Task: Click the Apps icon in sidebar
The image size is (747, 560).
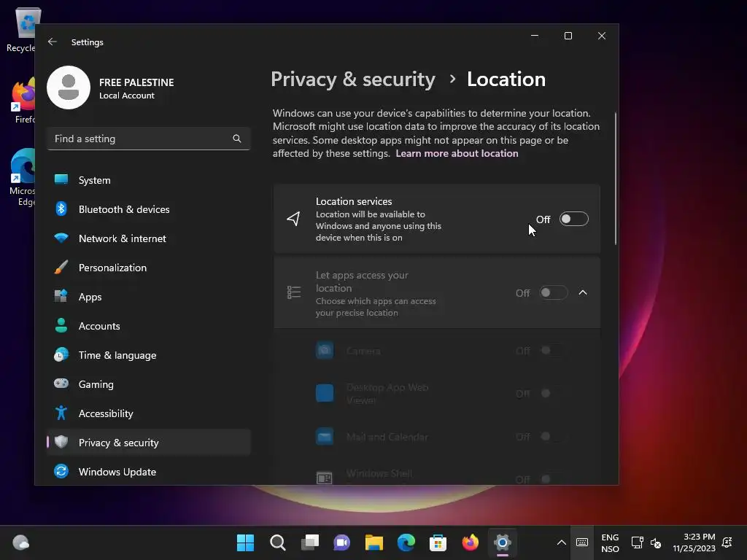Action: coord(61,296)
